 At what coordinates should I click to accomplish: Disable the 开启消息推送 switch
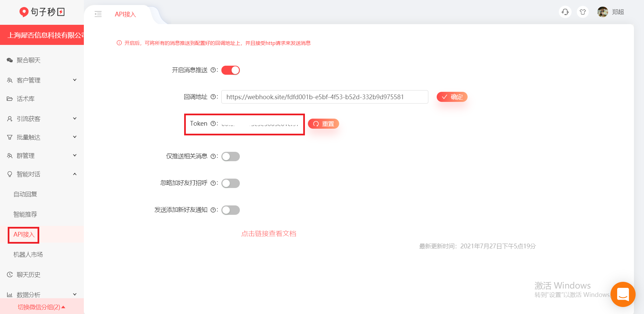click(230, 70)
